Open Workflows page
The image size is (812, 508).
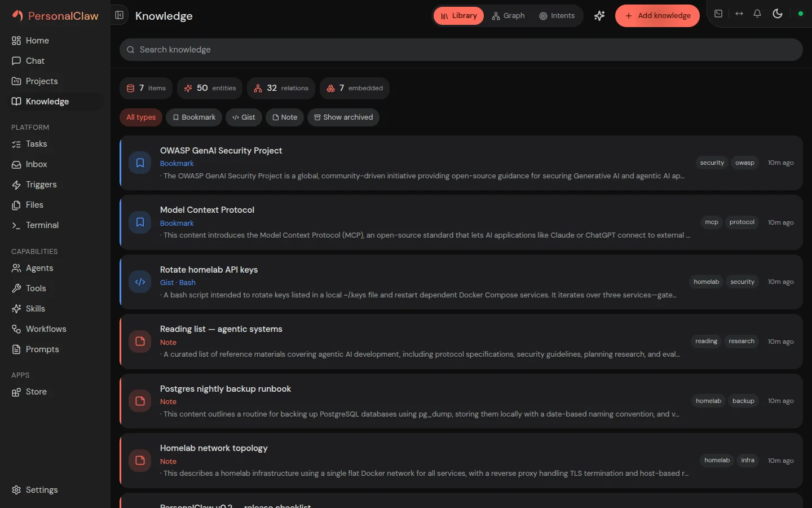55,329
